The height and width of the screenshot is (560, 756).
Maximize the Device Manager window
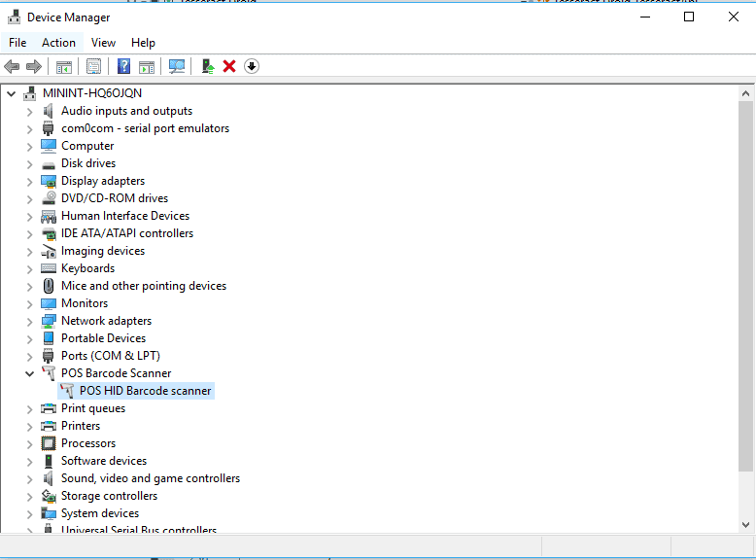point(689,17)
